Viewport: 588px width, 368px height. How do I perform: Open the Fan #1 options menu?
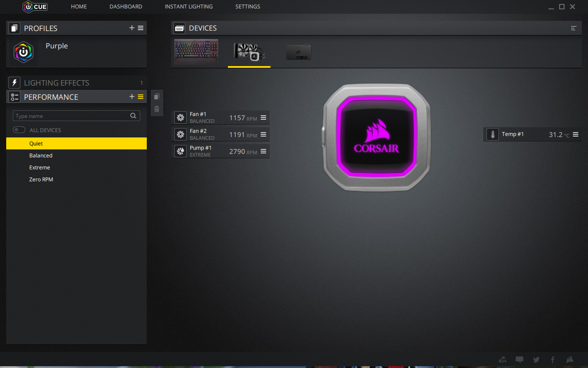tap(263, 117)
